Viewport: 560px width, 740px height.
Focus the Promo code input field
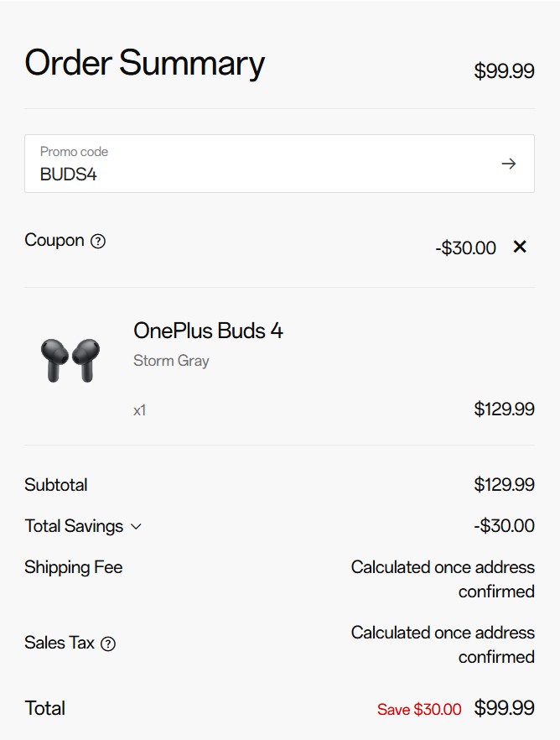pos(279,164)
